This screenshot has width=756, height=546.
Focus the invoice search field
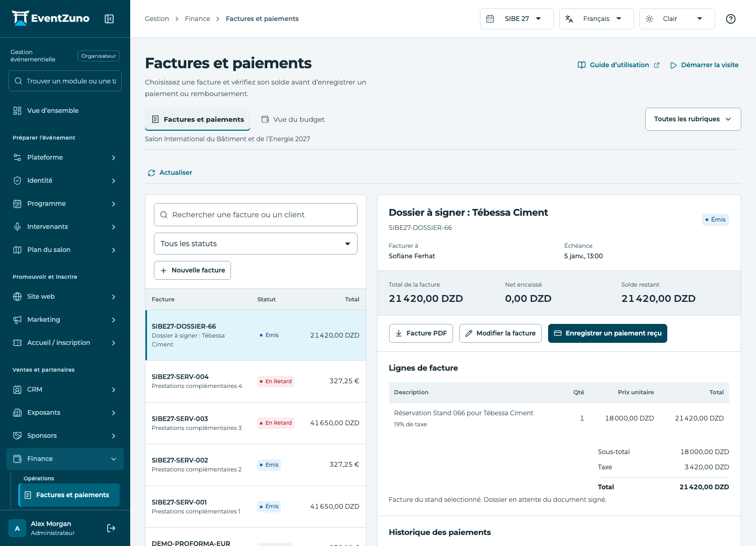click(256, 215)
